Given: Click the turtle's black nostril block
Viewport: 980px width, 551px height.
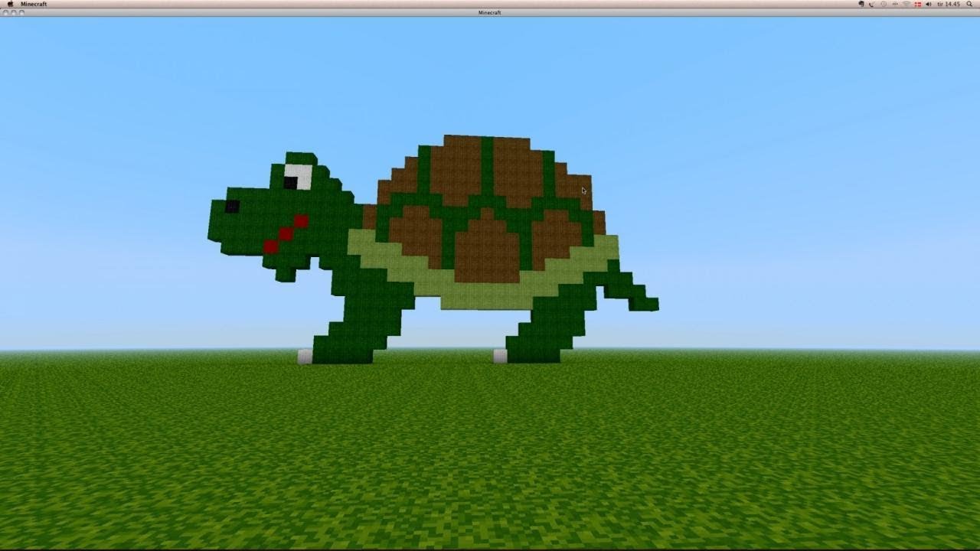Looking at the screenshot, I should point(232,206).
